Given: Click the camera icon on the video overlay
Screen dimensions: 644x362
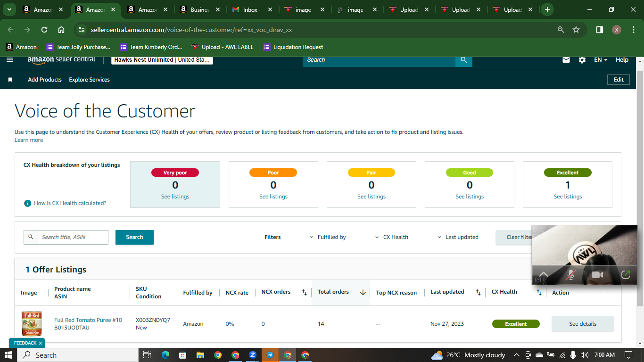Looking at the screenshot, I should tap(597, 275).
